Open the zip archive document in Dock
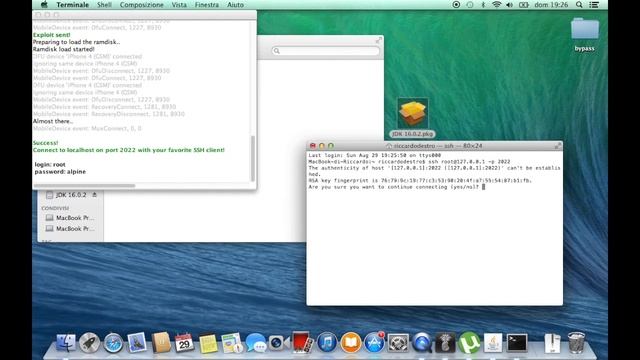 point(552,343)
